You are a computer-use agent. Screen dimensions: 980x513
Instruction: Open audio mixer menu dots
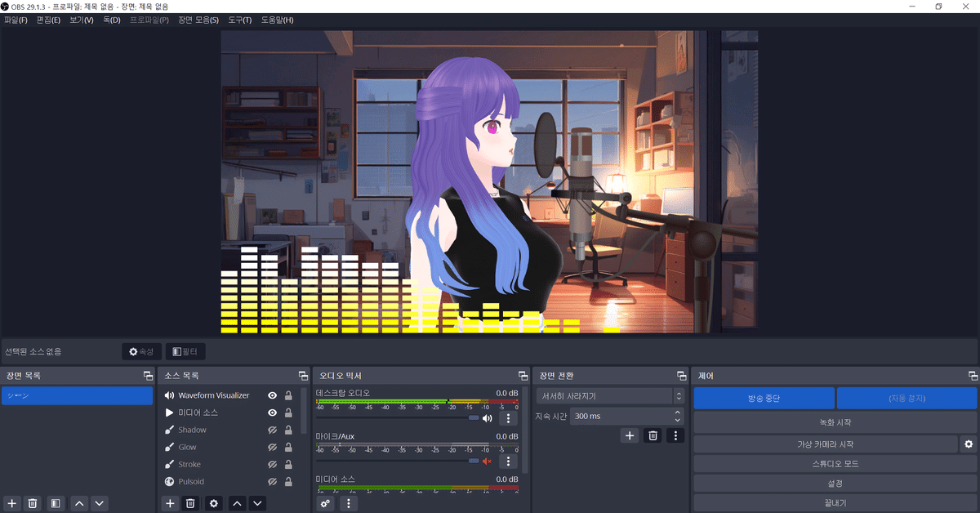tap(349, 503)
